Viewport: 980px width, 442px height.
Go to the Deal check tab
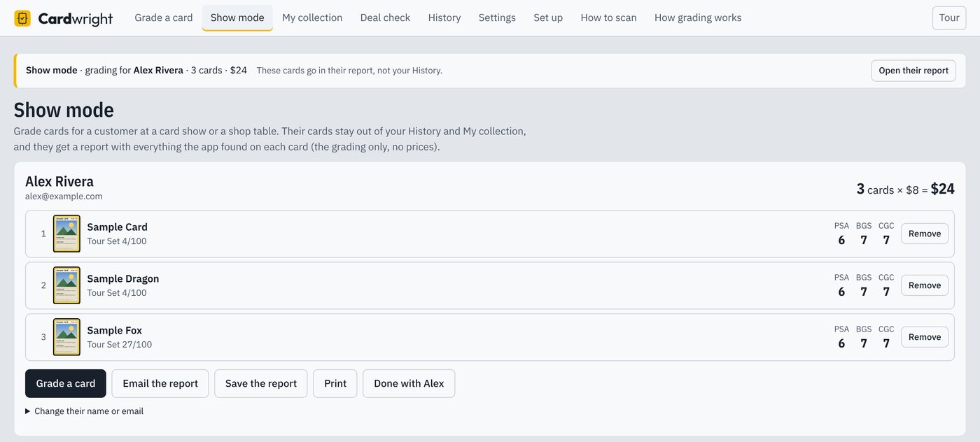pos(385,17)
